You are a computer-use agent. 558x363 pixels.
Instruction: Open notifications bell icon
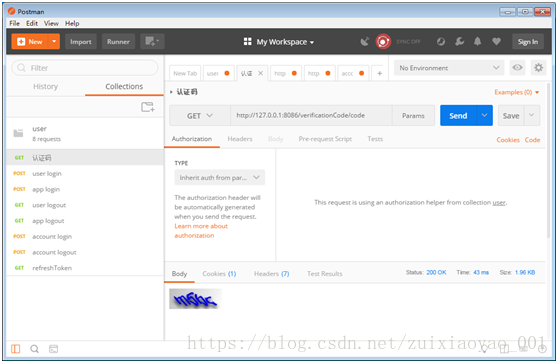478,42
